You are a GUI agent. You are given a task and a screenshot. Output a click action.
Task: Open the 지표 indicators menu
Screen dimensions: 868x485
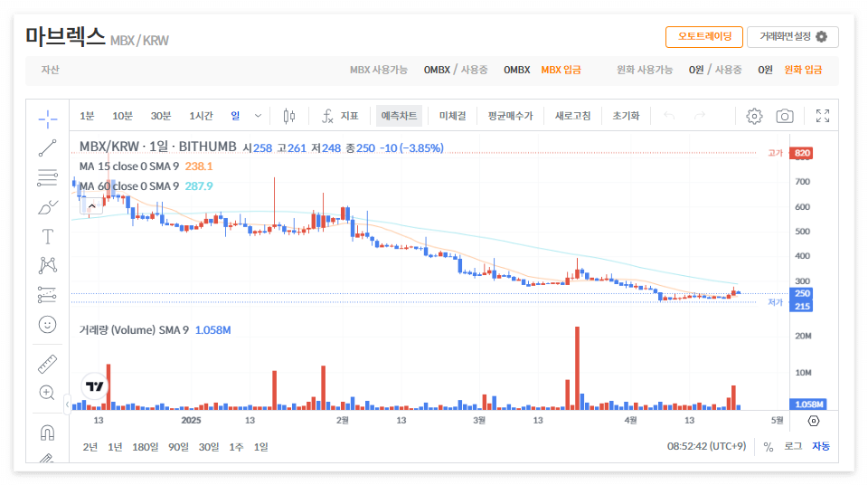(x=340, y=116)
